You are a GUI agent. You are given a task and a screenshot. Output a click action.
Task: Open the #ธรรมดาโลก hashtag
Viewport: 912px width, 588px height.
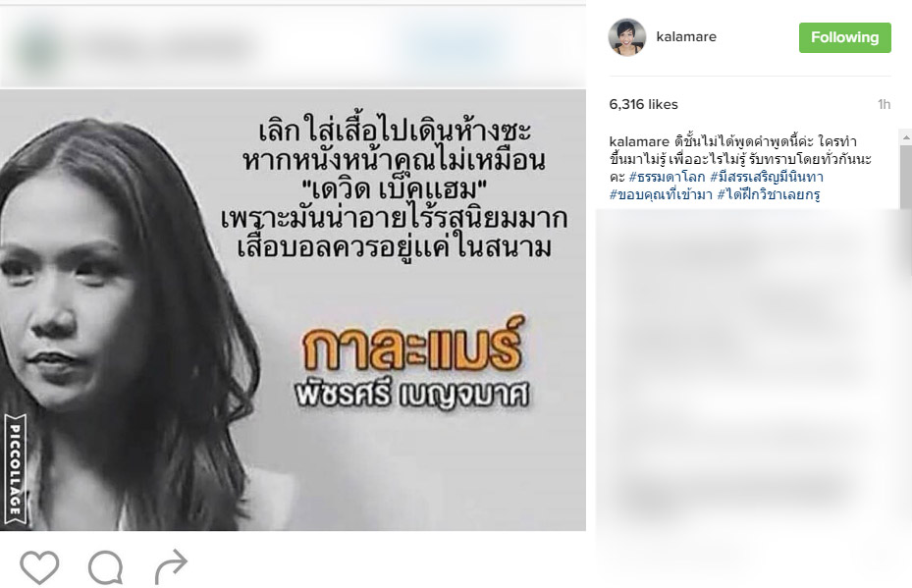pyautogui.click(x=667, y=177)
